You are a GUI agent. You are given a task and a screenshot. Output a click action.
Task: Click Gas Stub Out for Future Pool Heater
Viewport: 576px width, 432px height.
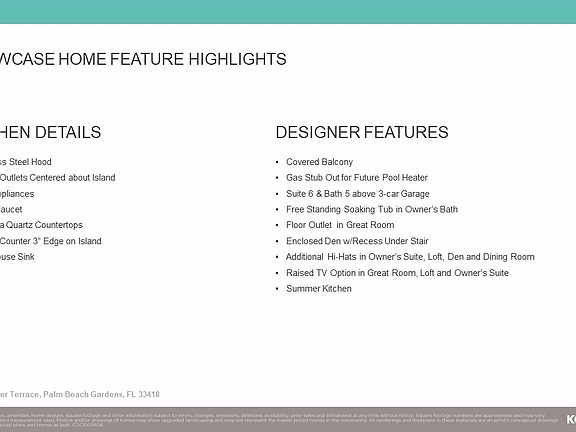(357, 178)
